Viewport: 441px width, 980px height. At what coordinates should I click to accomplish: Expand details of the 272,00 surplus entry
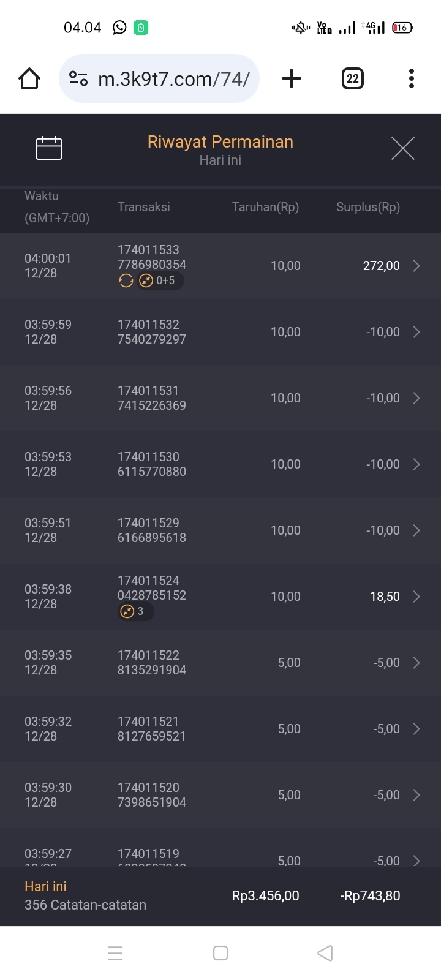417,266
